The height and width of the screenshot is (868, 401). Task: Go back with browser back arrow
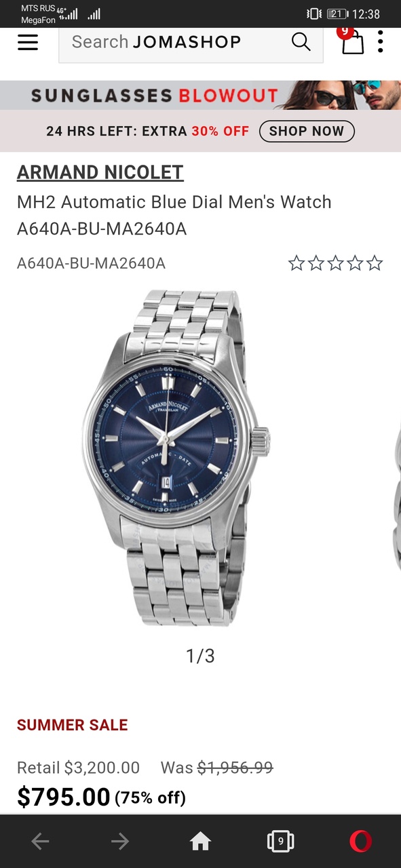point(40,842)
